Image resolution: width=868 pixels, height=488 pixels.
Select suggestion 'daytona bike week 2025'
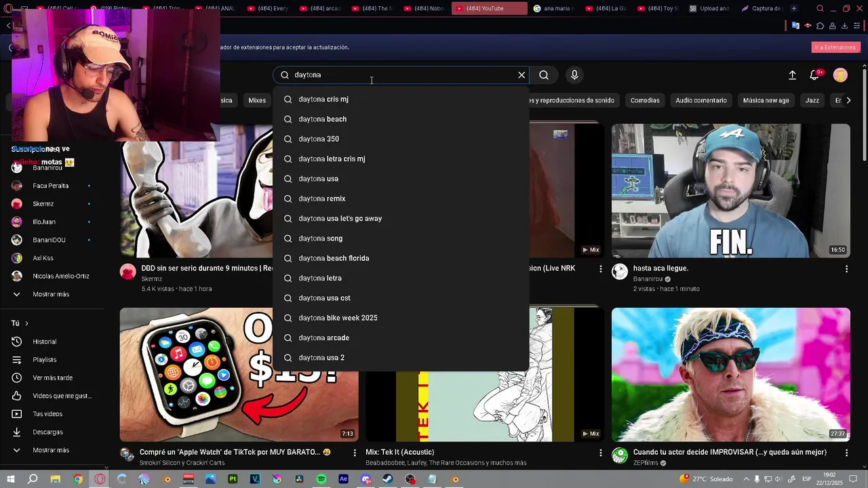click(400, 318)
